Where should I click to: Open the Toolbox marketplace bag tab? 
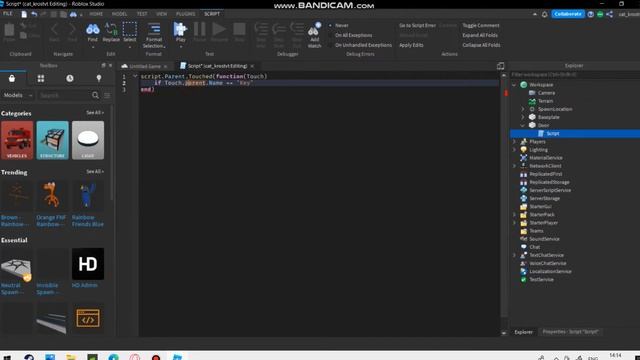tap(12, 78)
